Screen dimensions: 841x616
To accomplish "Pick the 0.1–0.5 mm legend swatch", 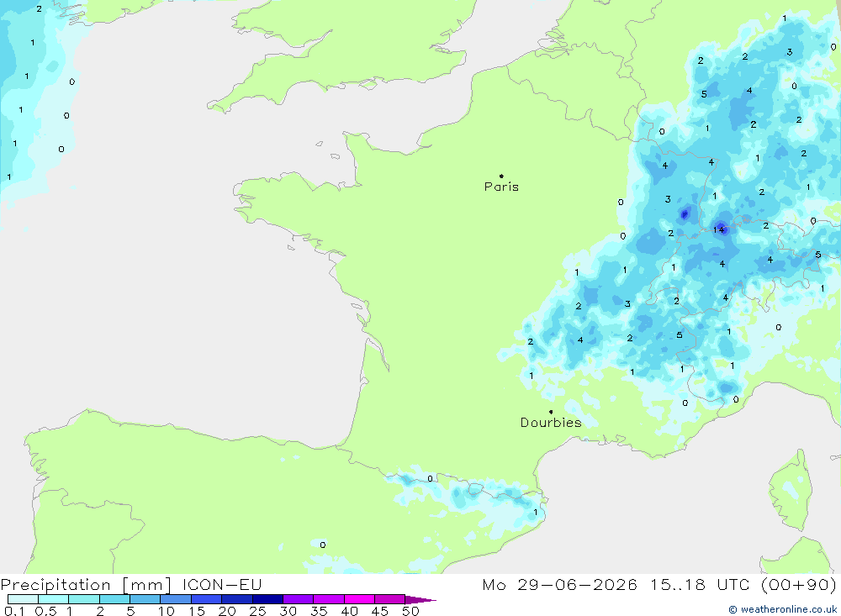I will (23, 599).
